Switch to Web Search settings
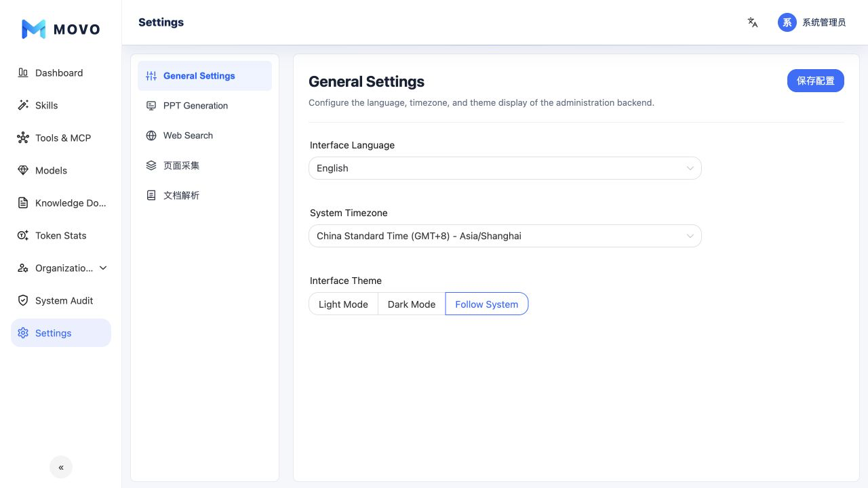 tap(205, 136)
